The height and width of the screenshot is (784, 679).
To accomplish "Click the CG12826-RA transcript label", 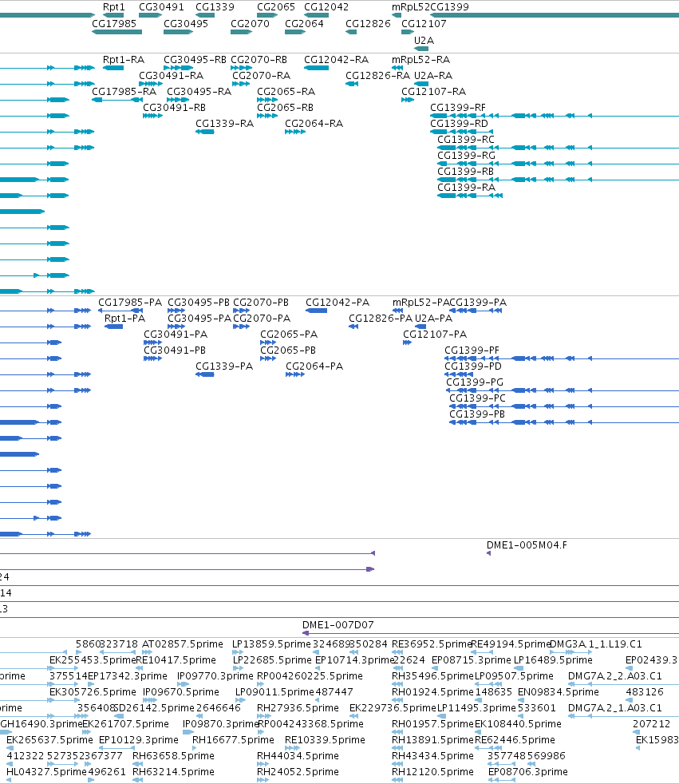I will pos(377,76).
